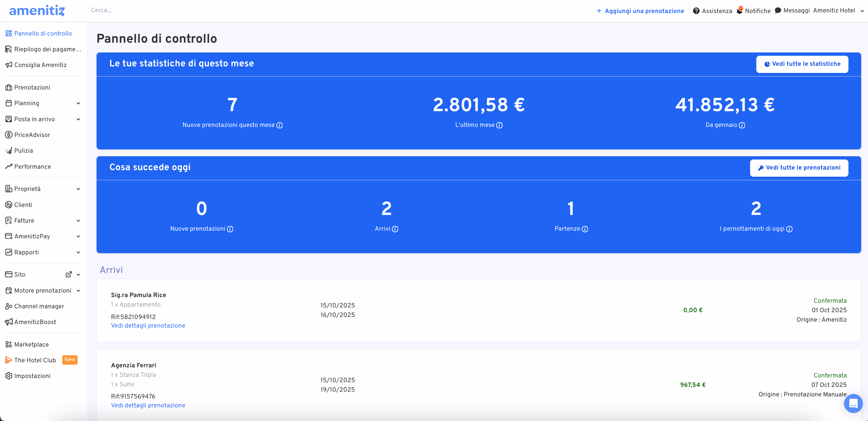Open the Messaggi panel
This screenshot has height=421, width=868.
[x=792, y=10]
